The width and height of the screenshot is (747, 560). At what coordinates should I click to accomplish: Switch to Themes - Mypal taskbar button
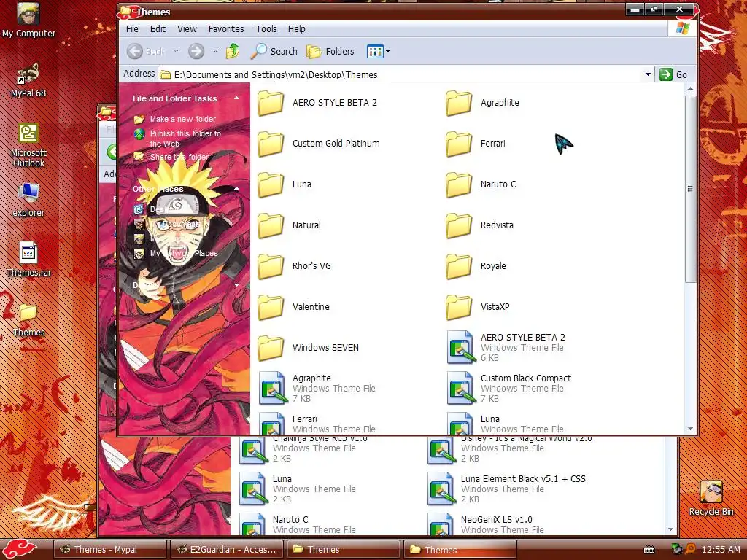click(109, 550)
